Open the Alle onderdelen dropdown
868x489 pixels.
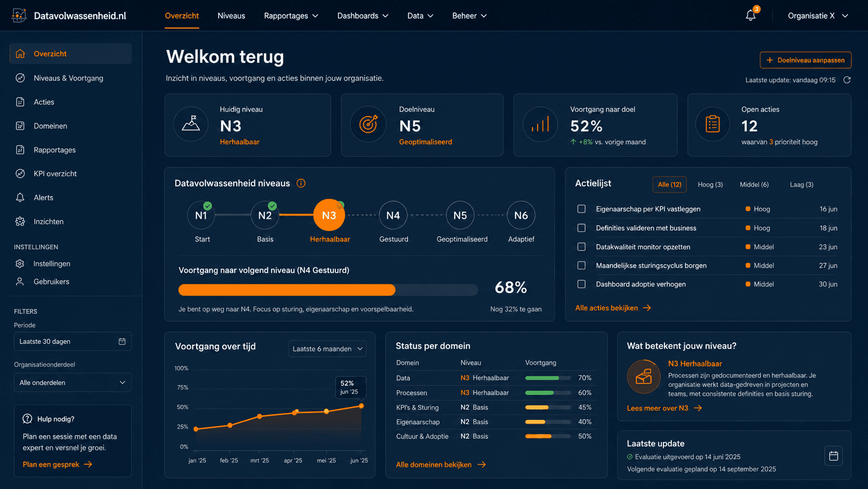pos(73,382)
